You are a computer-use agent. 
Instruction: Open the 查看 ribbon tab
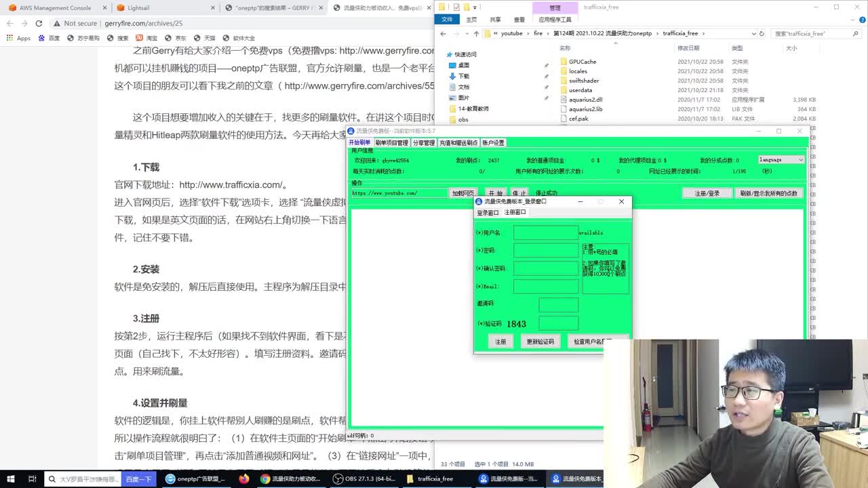coord(519,20)
